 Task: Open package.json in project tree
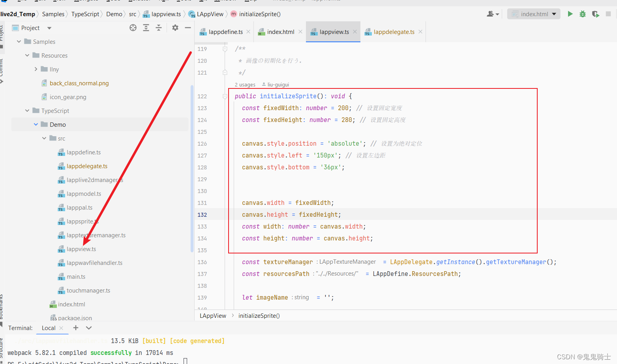coord(75,318)
